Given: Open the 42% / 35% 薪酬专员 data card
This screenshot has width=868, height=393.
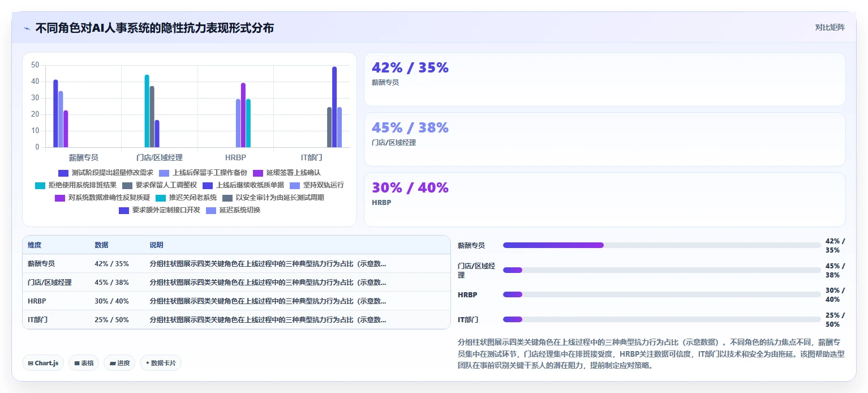Looking at the screenshot, I should coord(604,79).
